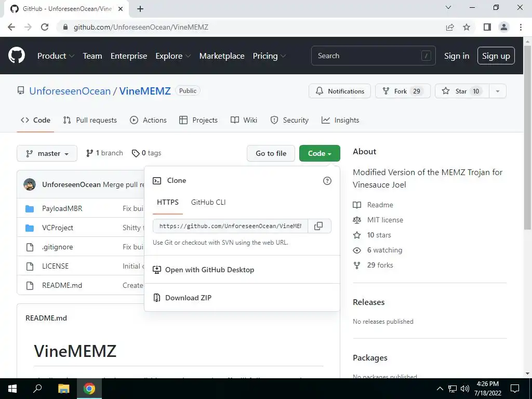Open File Explorer from taskbar

(x=64, y=389)
